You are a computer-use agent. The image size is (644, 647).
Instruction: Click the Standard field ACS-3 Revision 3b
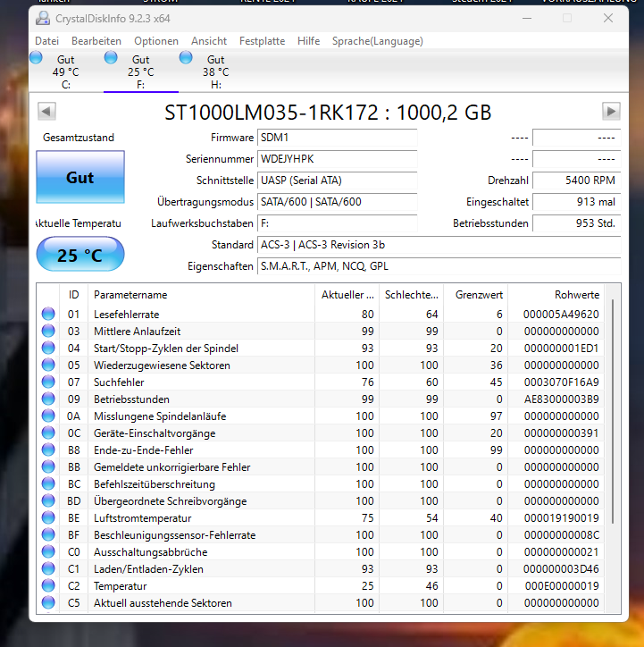coord(439,245)
